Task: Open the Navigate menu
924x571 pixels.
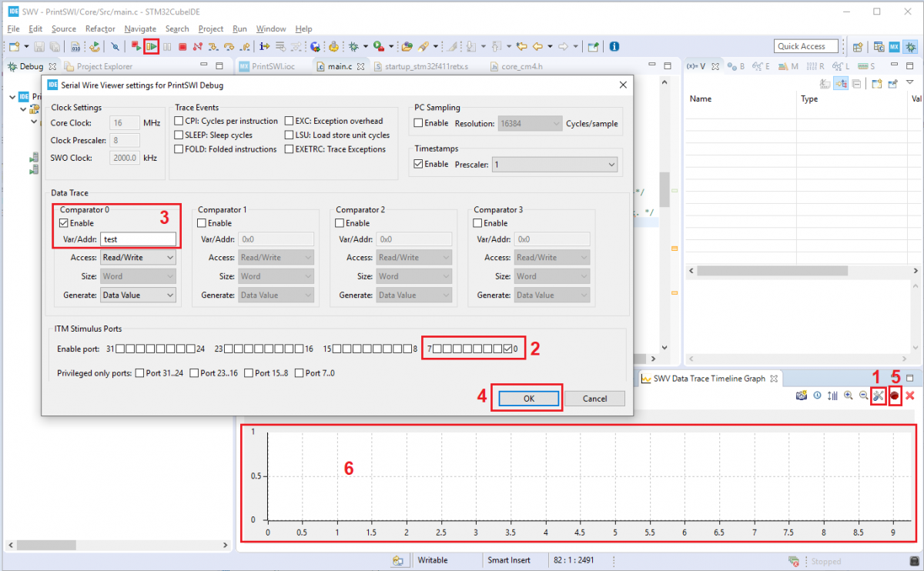Action: tap(139, 28)
